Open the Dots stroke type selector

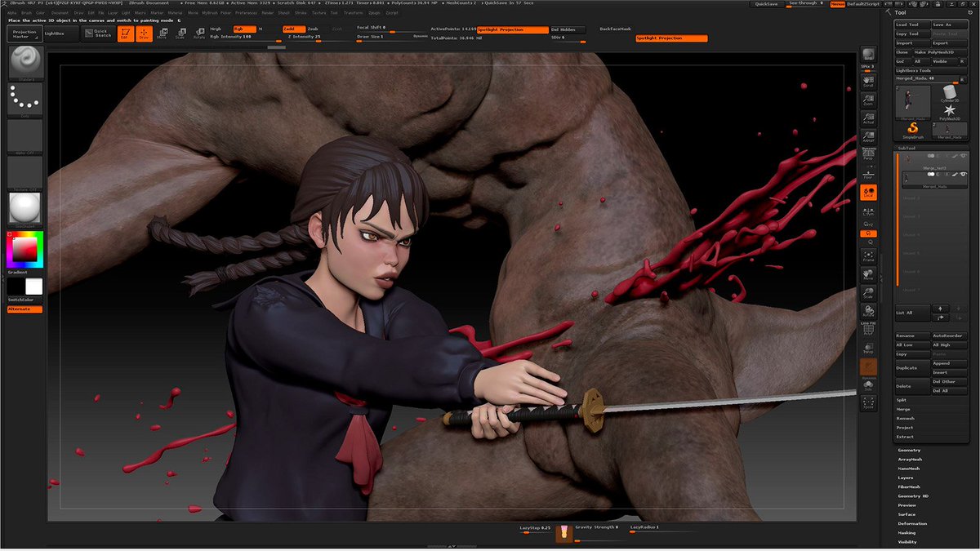25,100
